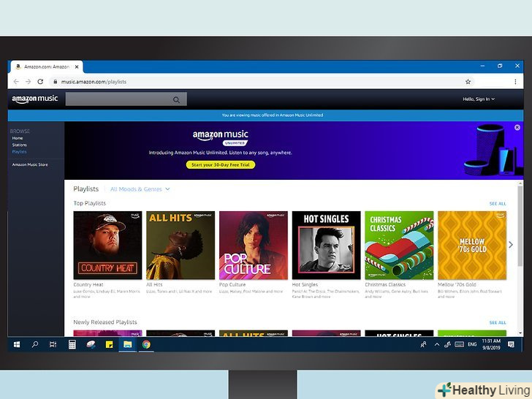Open Sticky Notes from the taskbar
The height and width of the screenshot is (399, 532).
point(110,345)
